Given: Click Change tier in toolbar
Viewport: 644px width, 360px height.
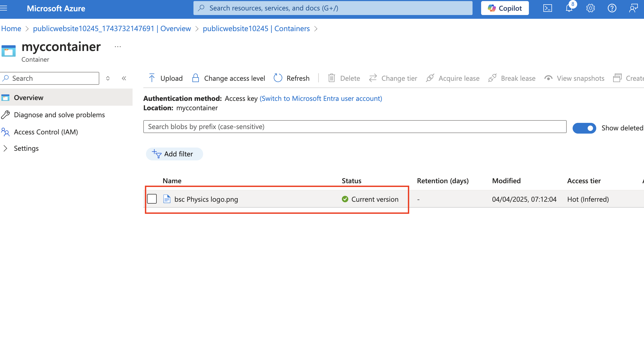Looking at the screenshot, I should pyautogui.click(x=393, y=78).
